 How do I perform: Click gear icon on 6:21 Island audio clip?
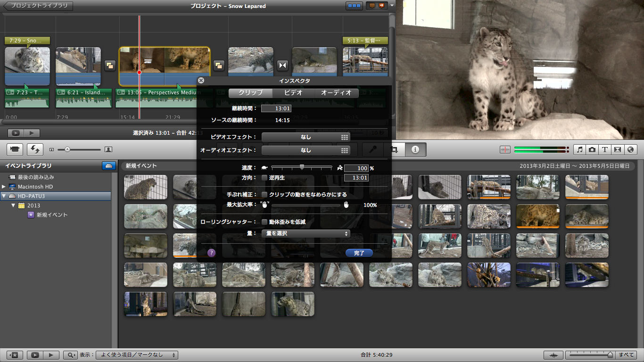coord(61,92)
